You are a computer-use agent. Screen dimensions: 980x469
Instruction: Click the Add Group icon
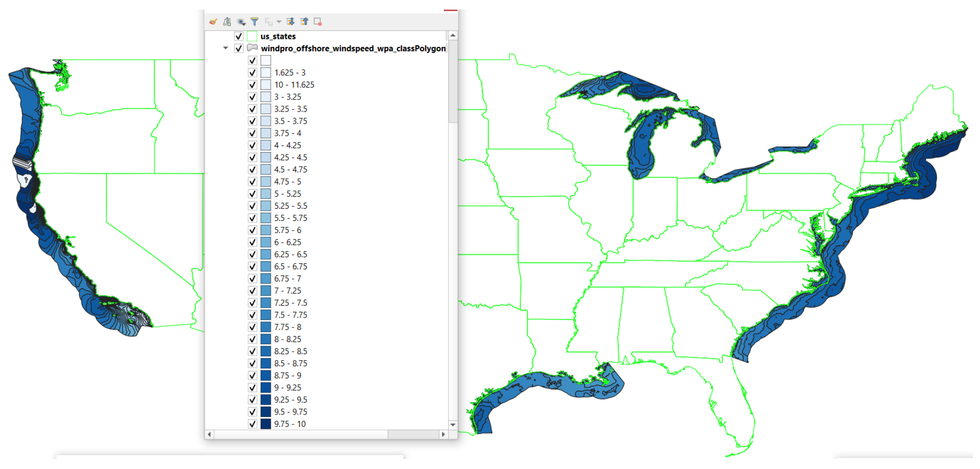[x=227, y=22]
